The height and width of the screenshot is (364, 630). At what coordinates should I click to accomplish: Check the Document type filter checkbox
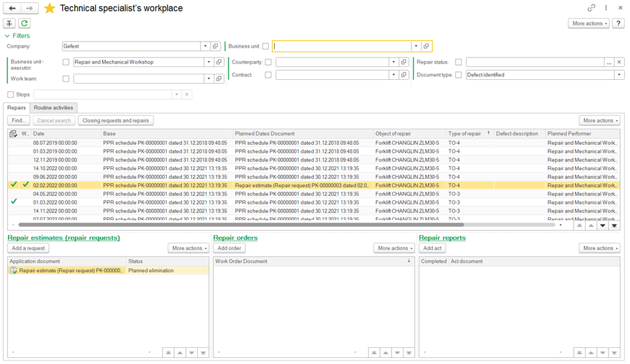click(x=458, y=75)
